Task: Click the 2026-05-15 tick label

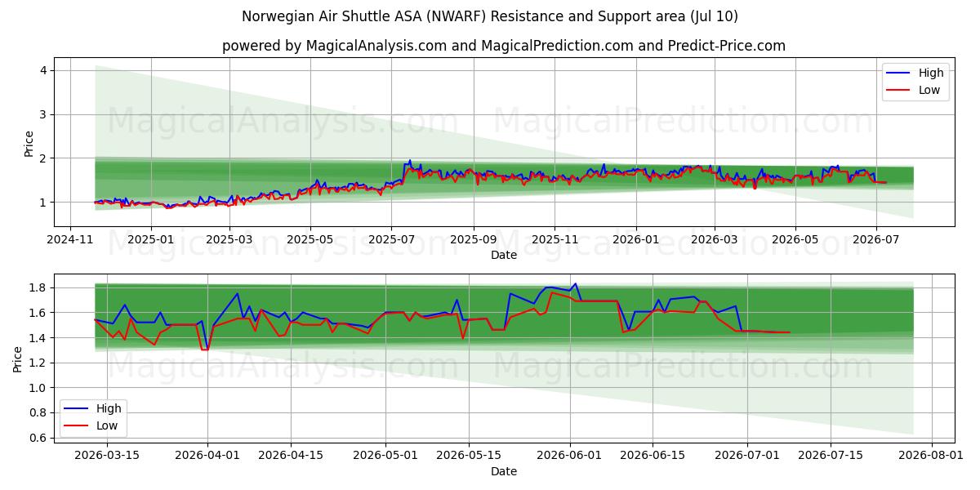Action: 469,457
